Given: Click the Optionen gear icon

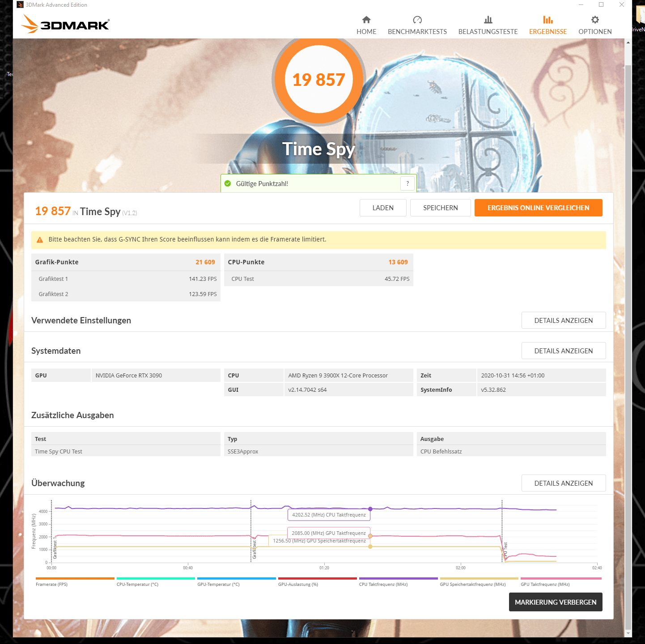Looking at the screenshot, I should coord(595,20).
